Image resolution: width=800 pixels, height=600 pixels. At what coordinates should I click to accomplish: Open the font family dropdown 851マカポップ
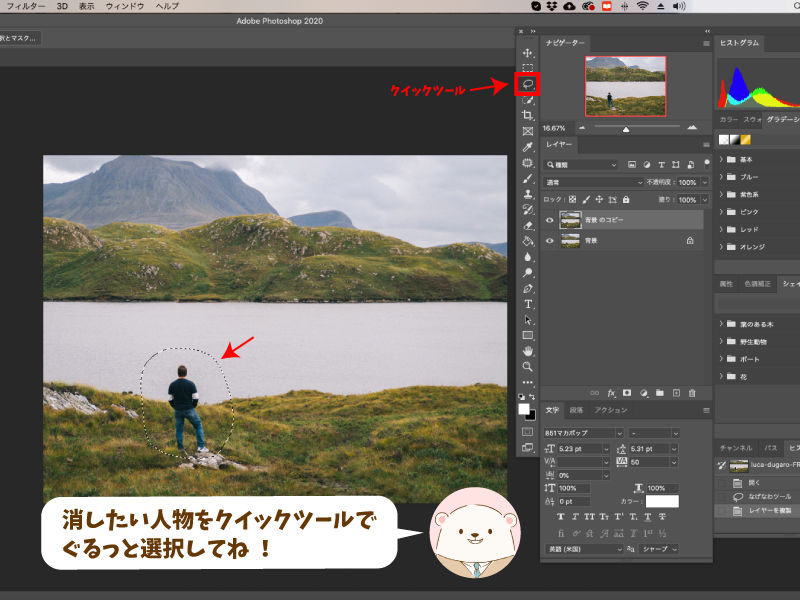[583, 433]
